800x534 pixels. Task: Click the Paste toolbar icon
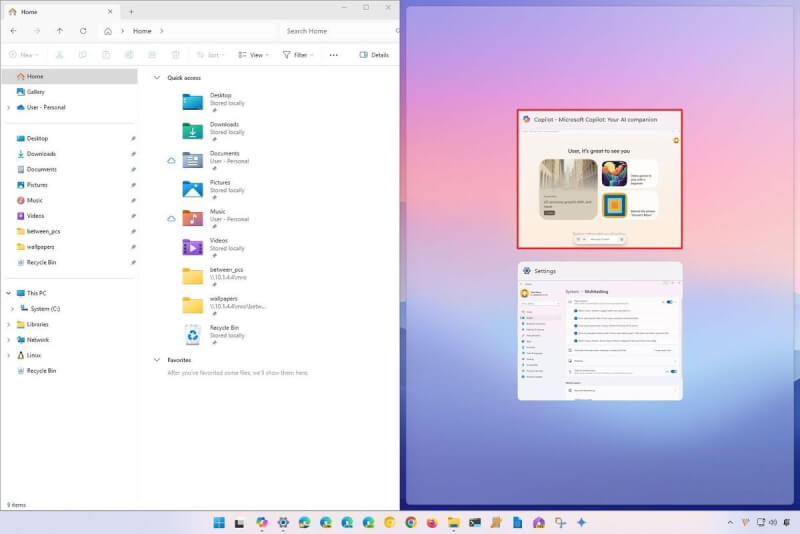[x=106, y=55]
